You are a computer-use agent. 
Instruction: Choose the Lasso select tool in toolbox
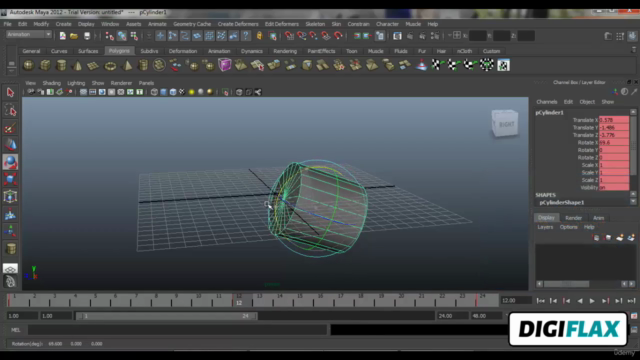(x=10, y=111)
